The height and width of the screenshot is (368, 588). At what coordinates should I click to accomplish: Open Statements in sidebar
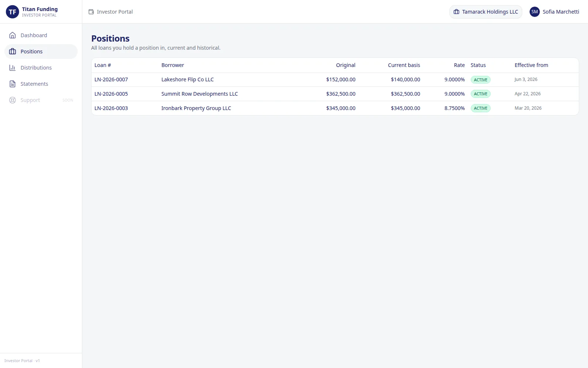coord(41,84)
